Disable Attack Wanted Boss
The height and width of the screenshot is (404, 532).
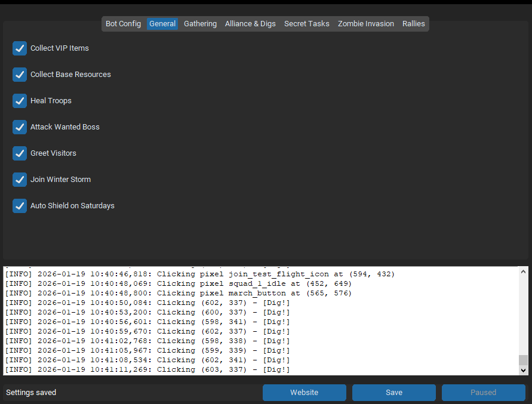(x=20, y=127)
